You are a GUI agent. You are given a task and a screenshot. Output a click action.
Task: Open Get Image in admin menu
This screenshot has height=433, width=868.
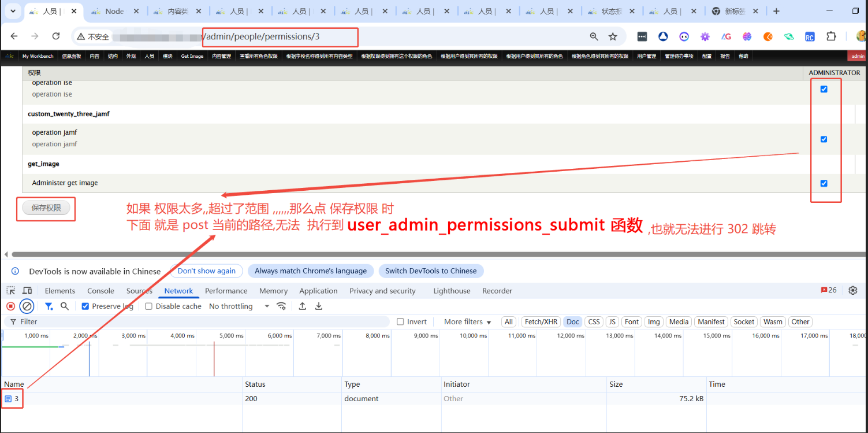pos(192,56)
